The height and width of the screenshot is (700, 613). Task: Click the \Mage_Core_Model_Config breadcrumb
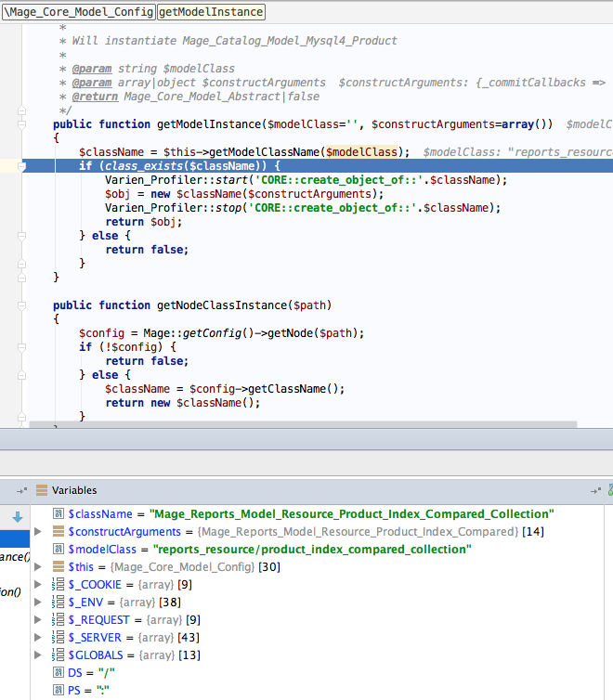[x=79, y=12]
